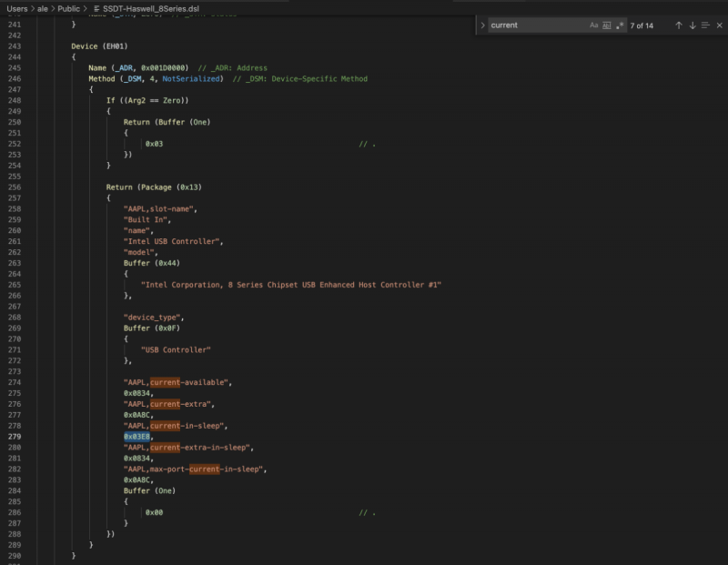Click Find in Selection icon
The image size is (728, 565).
click(x=705, y=25)
